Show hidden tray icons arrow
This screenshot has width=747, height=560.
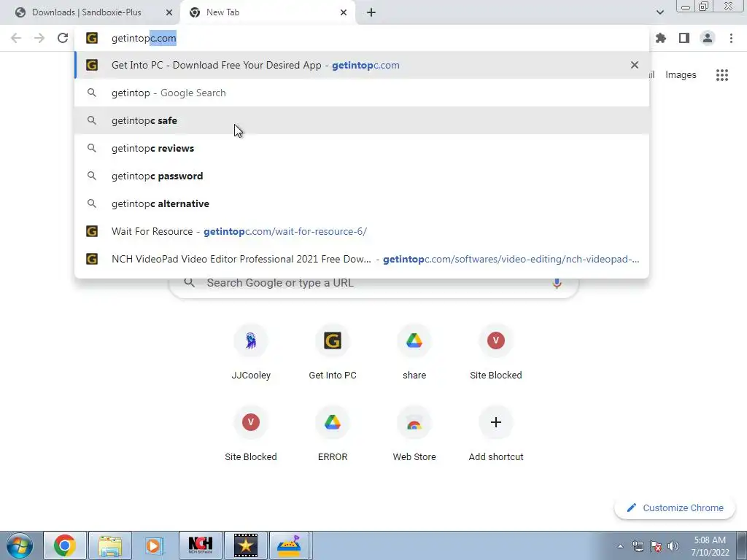coord(620,546)
